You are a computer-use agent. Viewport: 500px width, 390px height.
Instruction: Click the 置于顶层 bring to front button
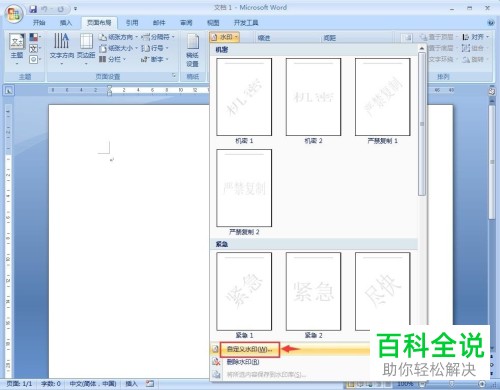coord(438,37)
